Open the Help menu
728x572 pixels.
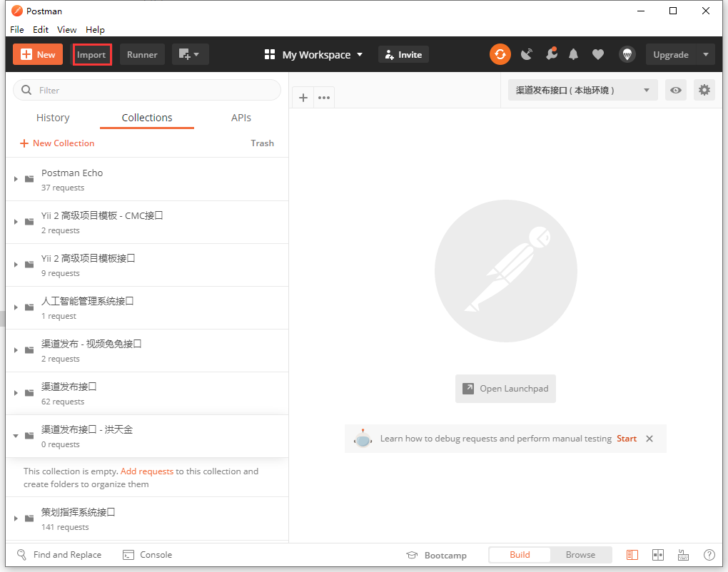[x=95, y=30]
